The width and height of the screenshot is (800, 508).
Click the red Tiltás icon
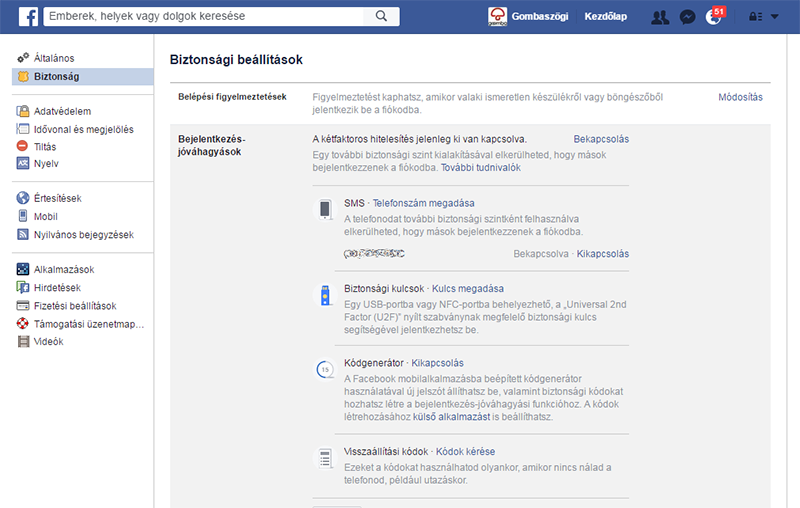click(22, 146)
